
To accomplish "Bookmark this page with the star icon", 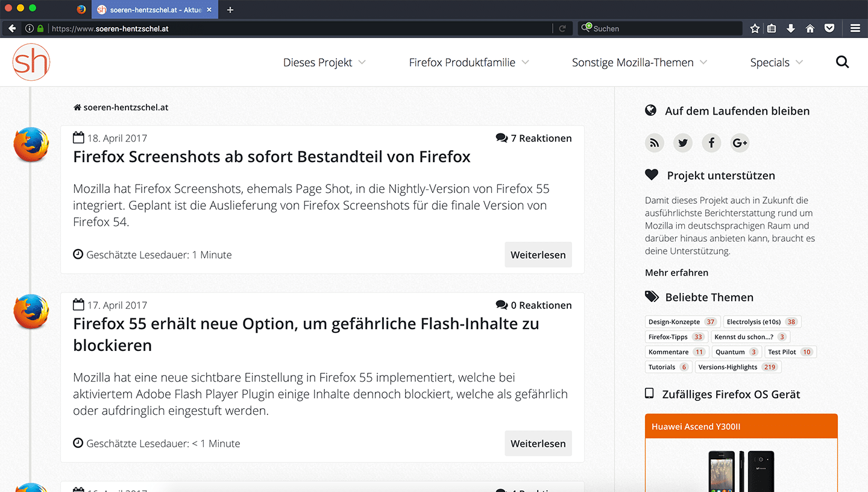I will click(x=755, y=28).
